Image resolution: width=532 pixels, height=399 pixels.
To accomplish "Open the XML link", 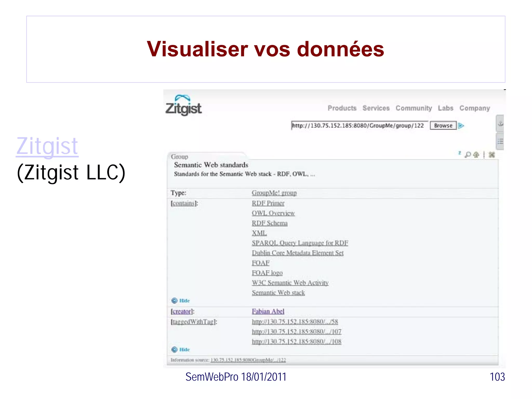I will click(x=259, y=233).
